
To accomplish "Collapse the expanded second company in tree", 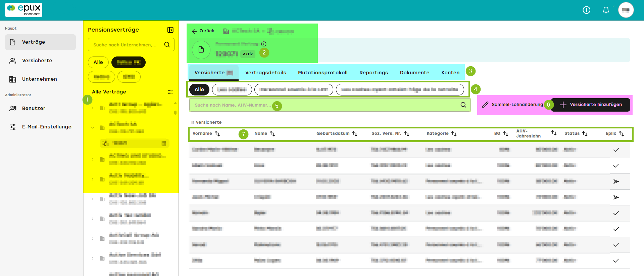I will click(x=93, y=128).
